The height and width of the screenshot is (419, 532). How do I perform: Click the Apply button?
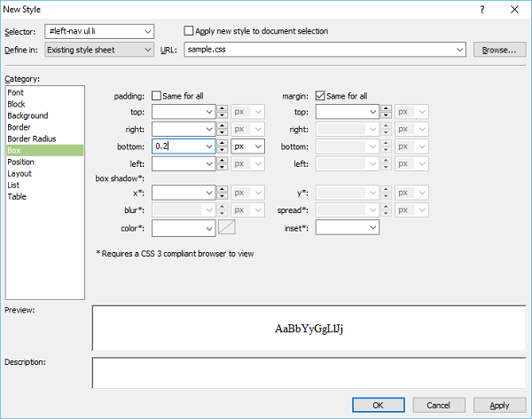pyautogui.click(x=499, y=405)
